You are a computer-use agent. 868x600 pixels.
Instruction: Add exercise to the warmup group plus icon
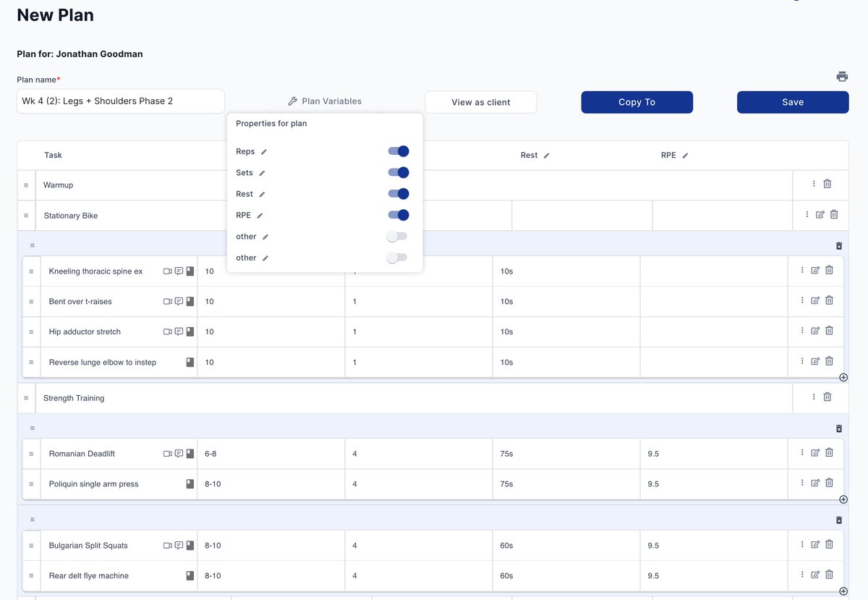843,378
